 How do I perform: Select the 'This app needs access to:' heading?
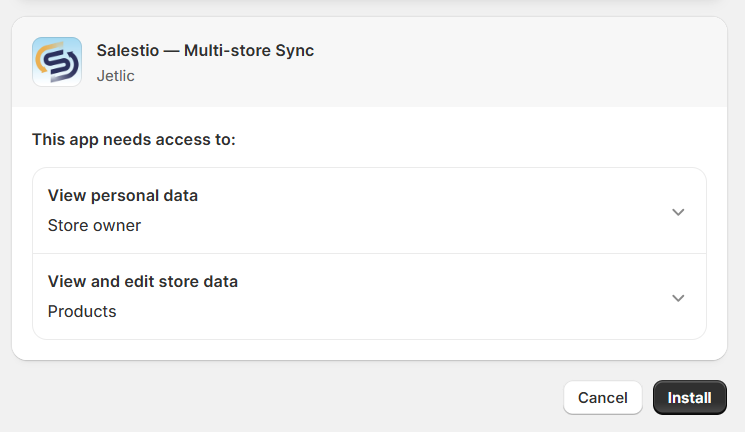coord(134,140)
